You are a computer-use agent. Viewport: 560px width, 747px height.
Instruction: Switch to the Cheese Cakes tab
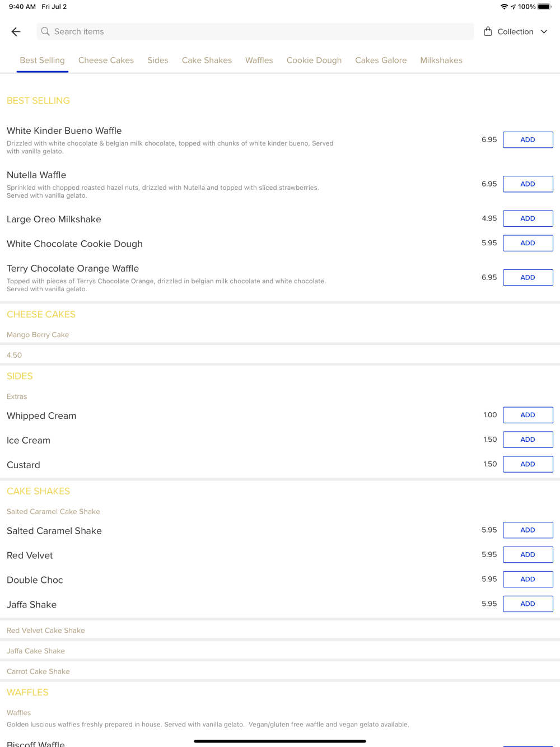[106, 60]
